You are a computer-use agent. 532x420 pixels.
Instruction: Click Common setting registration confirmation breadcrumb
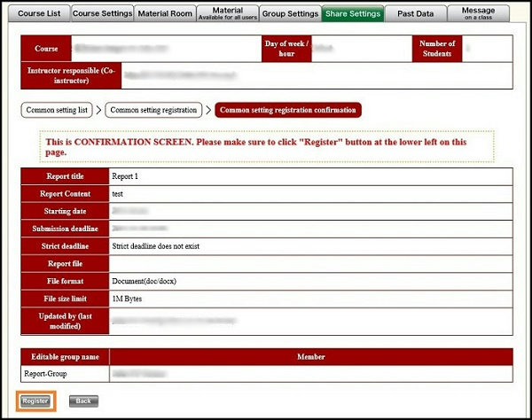pyautogui.click(x=287, y=111)
